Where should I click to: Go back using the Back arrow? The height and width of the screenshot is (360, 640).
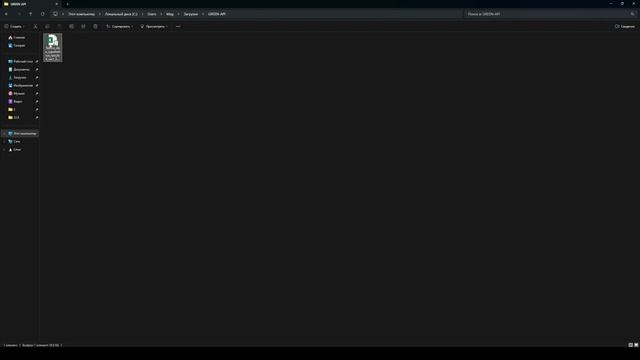[6, 14]
